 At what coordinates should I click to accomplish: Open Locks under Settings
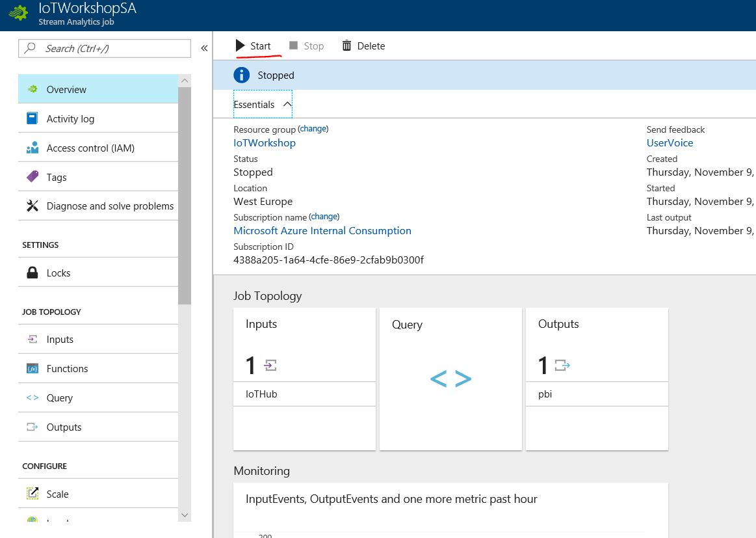pyautogui.click(x=98, y=273)
